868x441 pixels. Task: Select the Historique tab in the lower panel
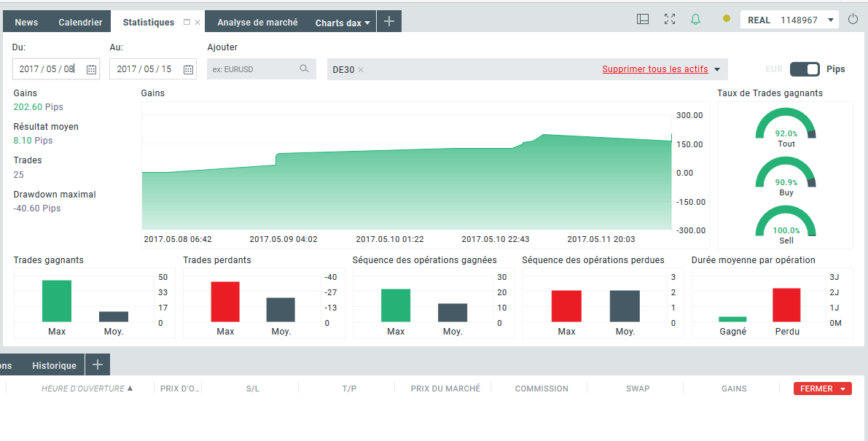click(x=54, y=365)
